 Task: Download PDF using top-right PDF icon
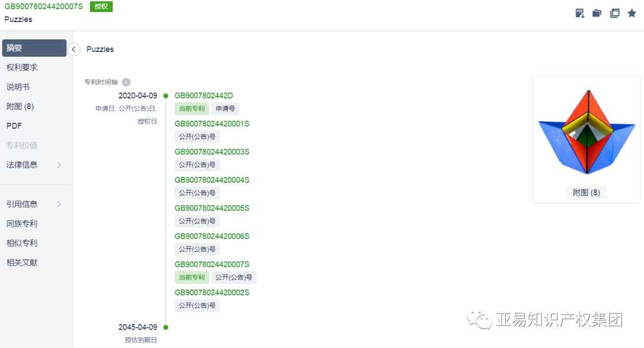580,13
